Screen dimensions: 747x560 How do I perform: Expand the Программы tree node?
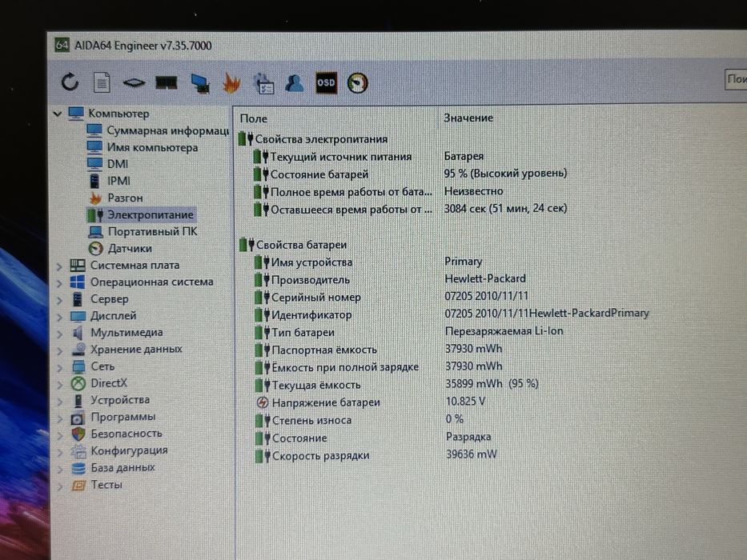click(60, 418)
